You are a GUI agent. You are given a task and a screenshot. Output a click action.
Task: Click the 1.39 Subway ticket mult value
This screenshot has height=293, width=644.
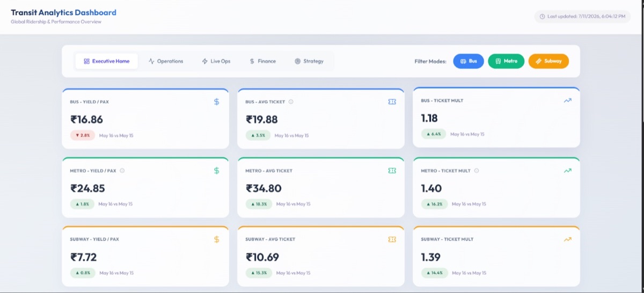coord(431,257)
